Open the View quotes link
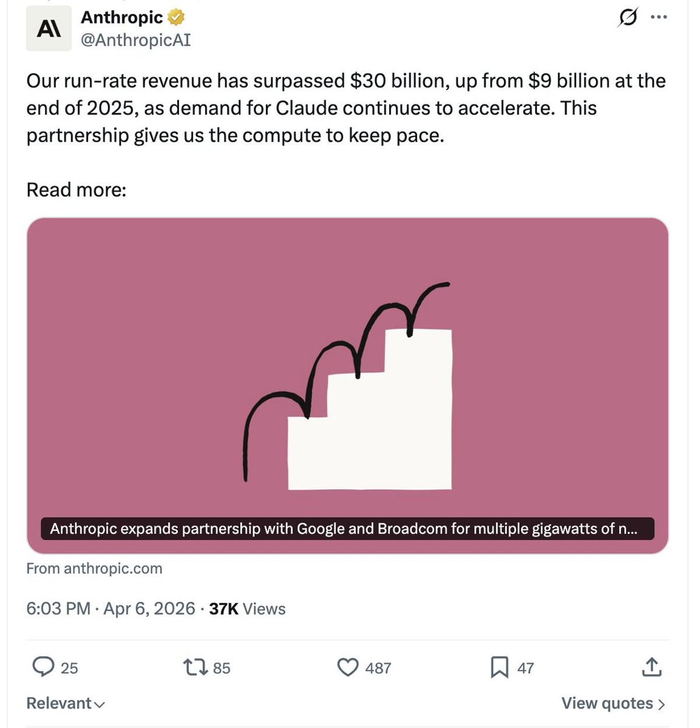 click(x=612, y=703)
